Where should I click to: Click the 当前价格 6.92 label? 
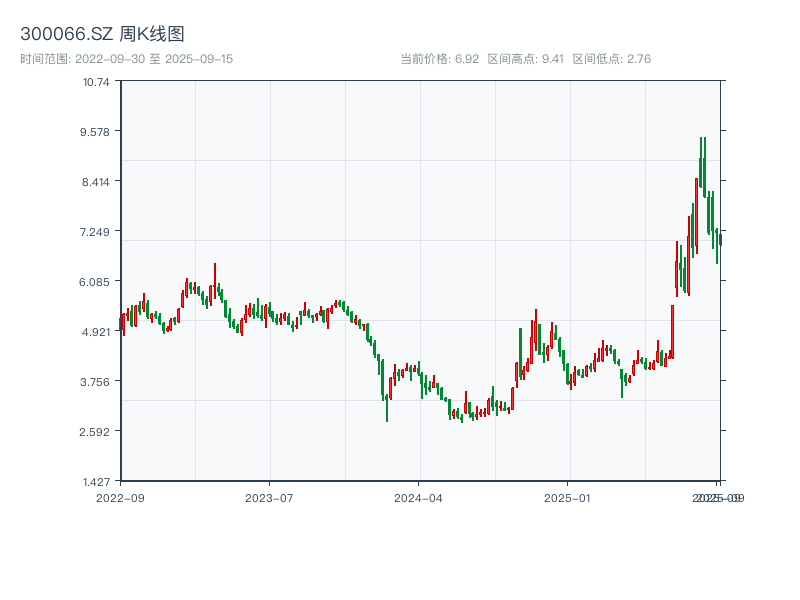440,59
